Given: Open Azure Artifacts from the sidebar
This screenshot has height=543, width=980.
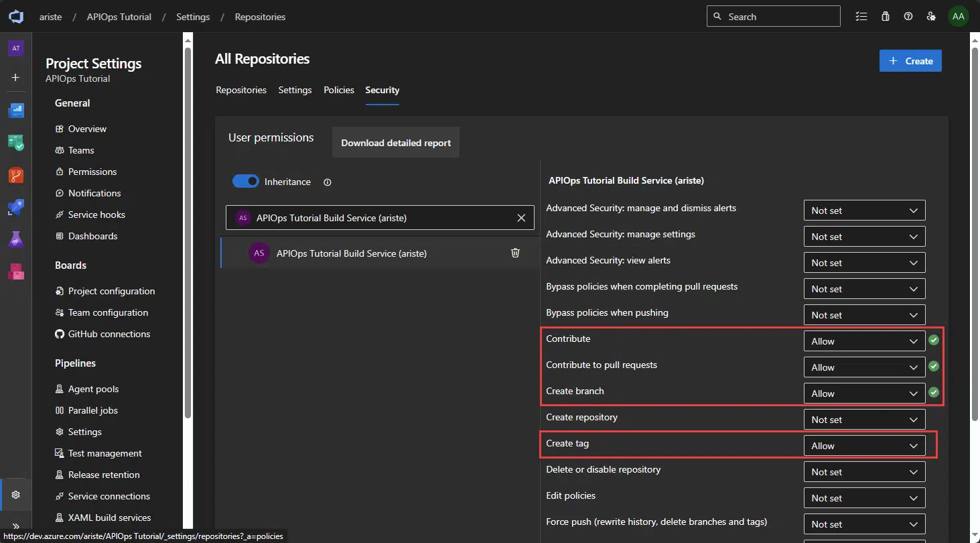Looking at the screenshot, I should pos(15,271).
